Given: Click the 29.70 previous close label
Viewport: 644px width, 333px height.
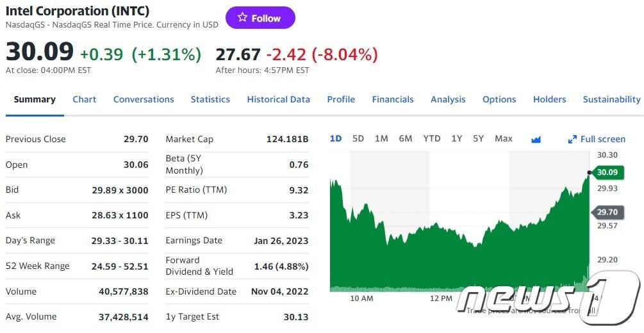Looking at the screenshot, I should click(x=606, y=212).
